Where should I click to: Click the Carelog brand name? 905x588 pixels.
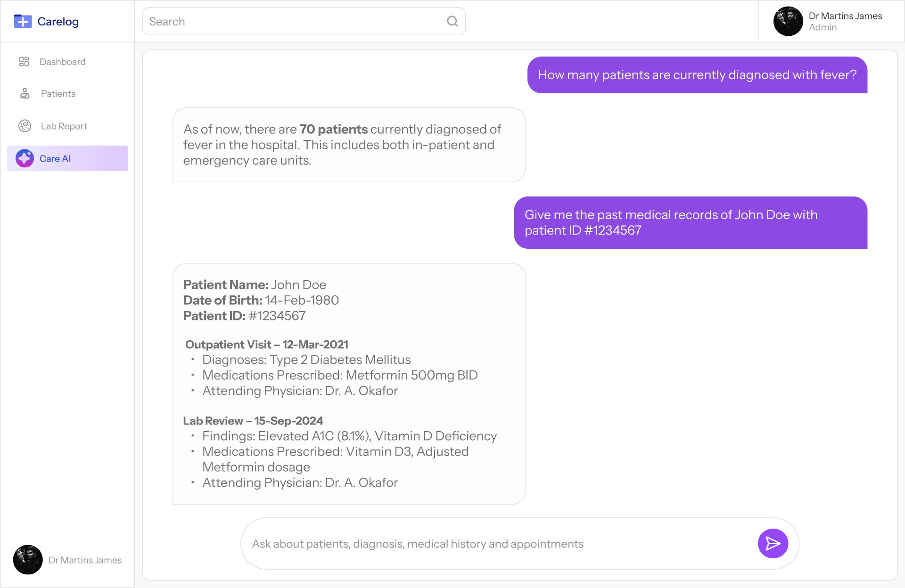[x=58, y=22]
